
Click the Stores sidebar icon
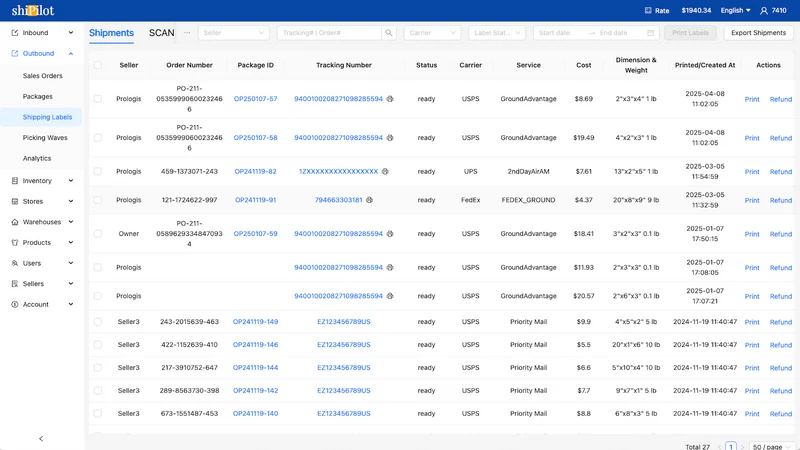pos(14,201)
